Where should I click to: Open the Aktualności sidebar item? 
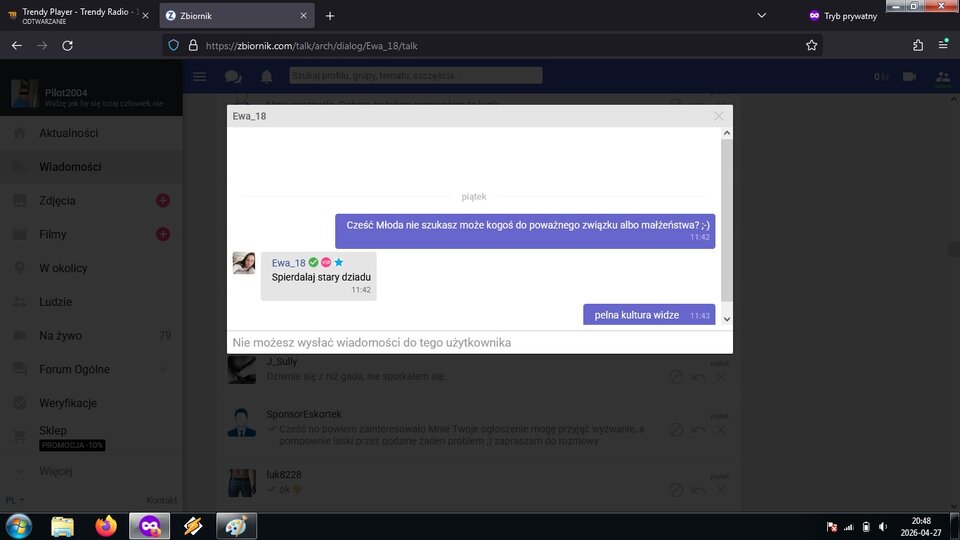[68, 133]
